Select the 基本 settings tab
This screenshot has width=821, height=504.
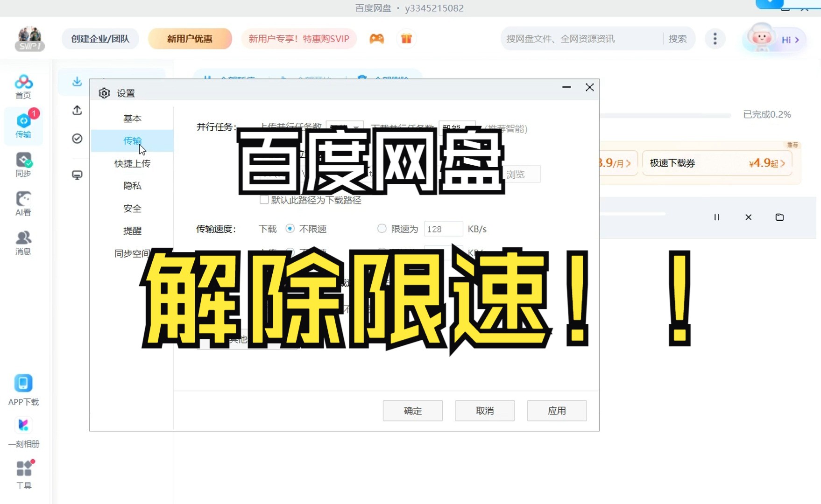pos(132,119)
